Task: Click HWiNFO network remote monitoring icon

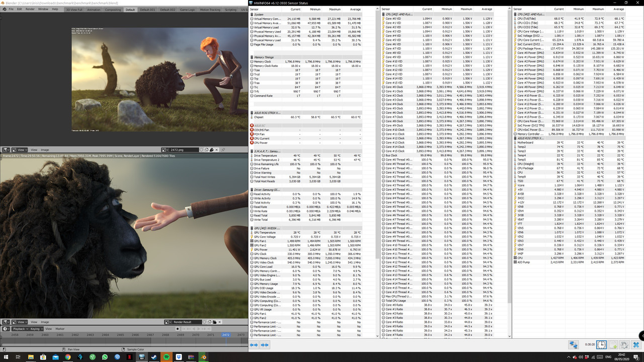Action: [x=574, y=345]
